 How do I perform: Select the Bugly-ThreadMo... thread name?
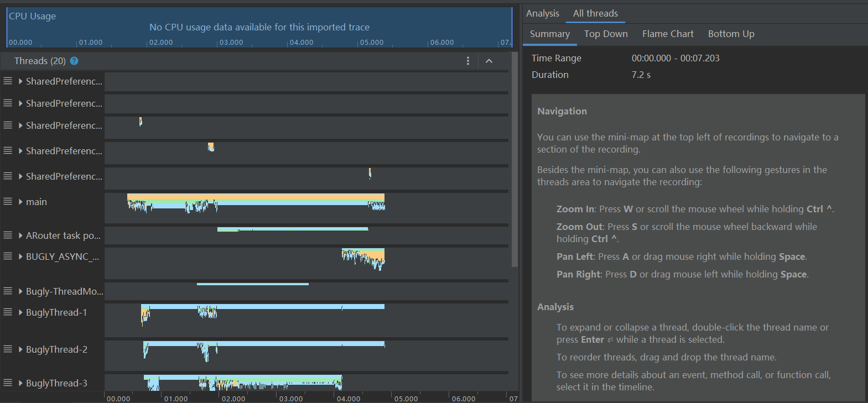64,291
